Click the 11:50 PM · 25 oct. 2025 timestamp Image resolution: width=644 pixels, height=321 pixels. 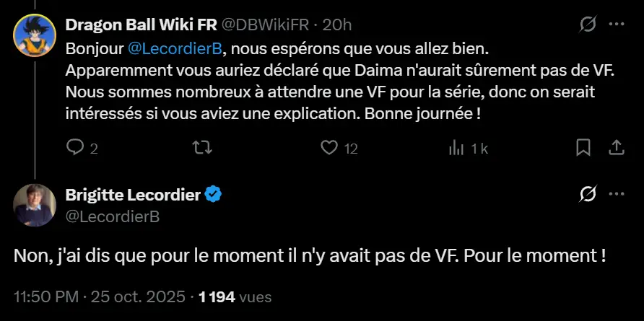102,296
